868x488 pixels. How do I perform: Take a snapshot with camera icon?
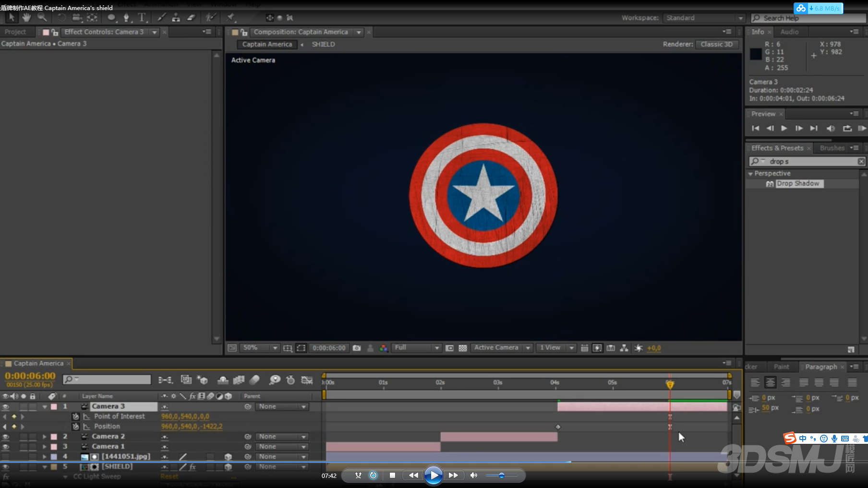point(357,348)
